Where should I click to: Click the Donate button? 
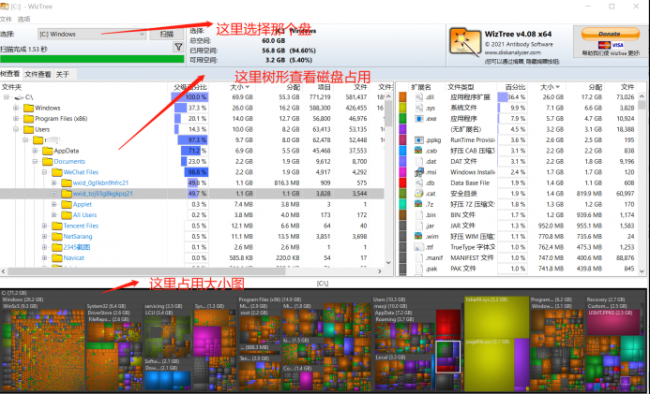click(610, 34)
